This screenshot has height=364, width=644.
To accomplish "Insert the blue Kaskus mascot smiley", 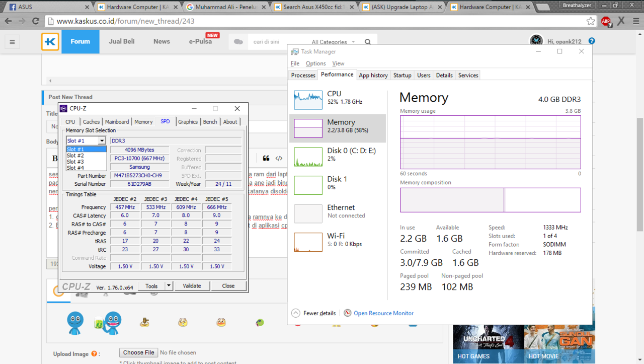I will click(x=75, y=323).
